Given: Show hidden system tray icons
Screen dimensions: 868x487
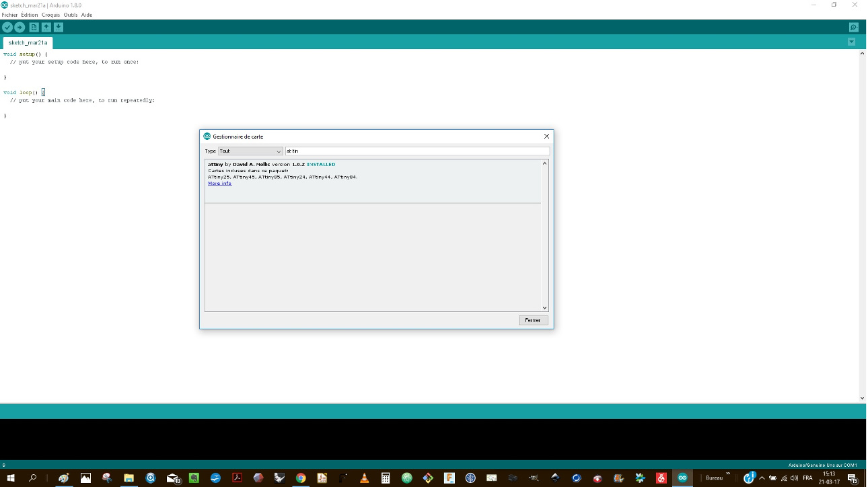Looking at the screenshot, I should 762,478.
